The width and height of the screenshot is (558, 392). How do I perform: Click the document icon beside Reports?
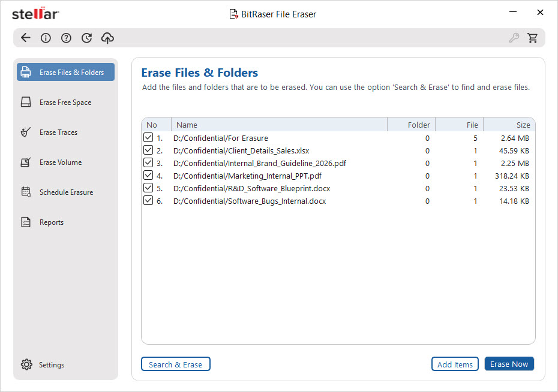point(26,222)
